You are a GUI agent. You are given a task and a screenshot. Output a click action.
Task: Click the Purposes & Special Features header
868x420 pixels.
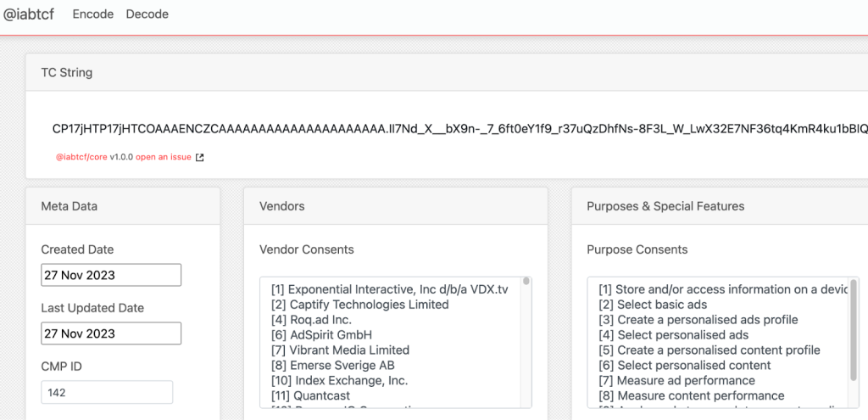[x=720, y=206]
